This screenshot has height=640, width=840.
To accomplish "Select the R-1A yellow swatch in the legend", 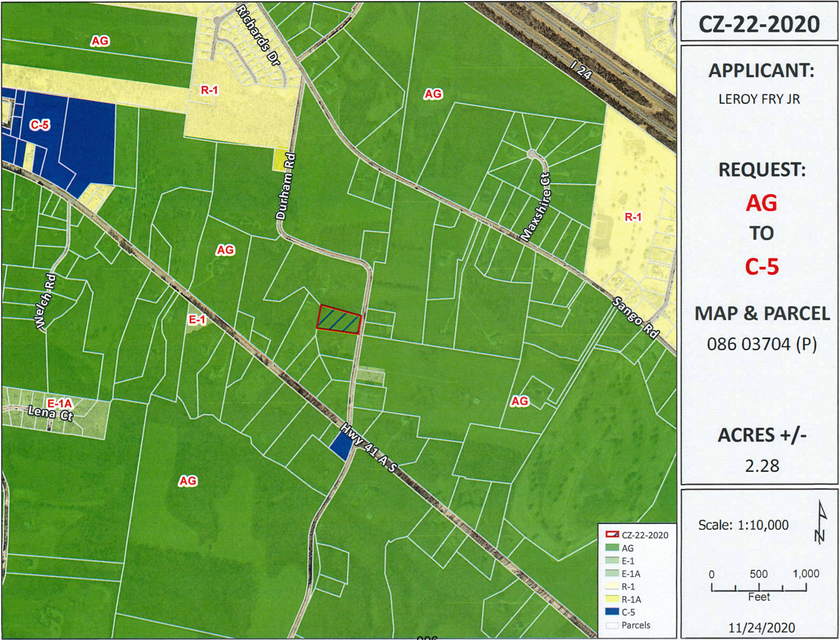I will [612, 599].
